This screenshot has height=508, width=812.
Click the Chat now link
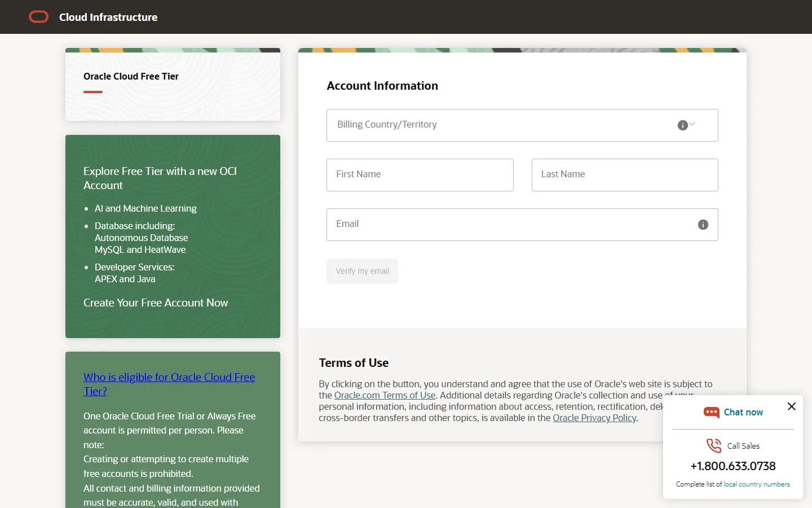coord(743,413)
